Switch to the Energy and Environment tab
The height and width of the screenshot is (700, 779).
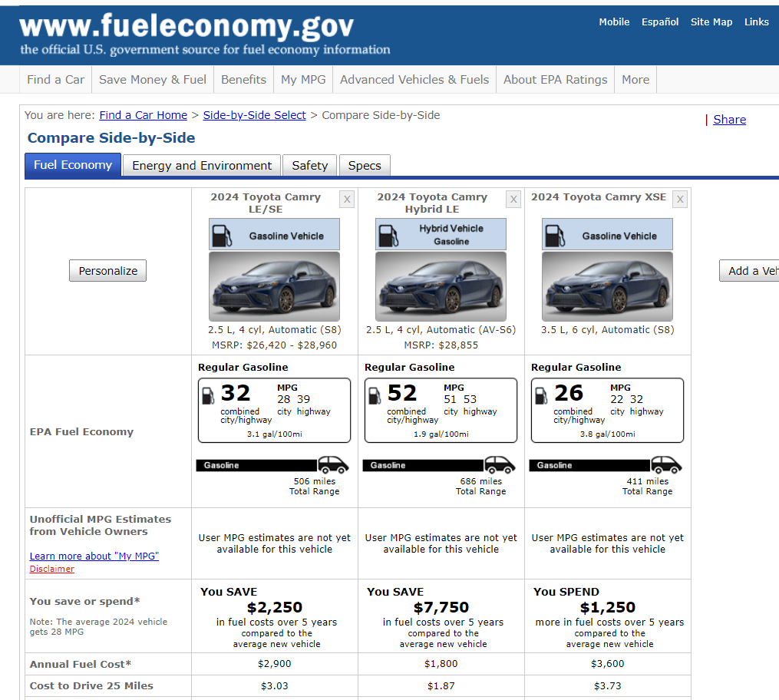pyautogui.click(x=202, y=166)
